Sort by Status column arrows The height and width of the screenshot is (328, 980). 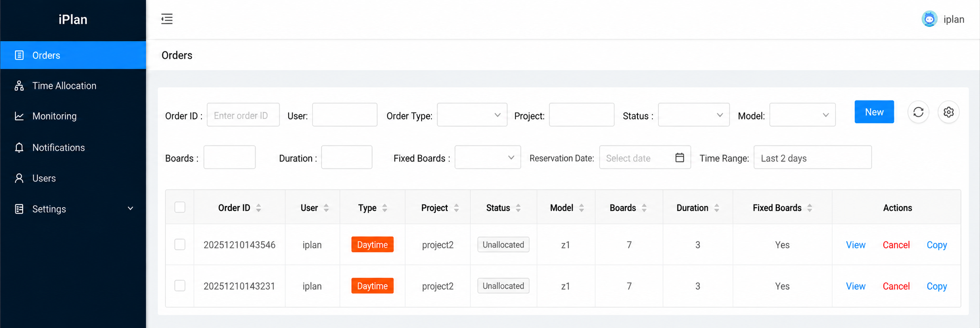coord(518,208)
